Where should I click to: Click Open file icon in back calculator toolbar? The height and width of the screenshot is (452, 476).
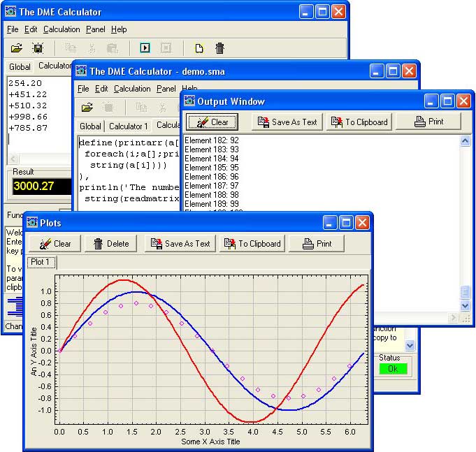coord(16,48)
